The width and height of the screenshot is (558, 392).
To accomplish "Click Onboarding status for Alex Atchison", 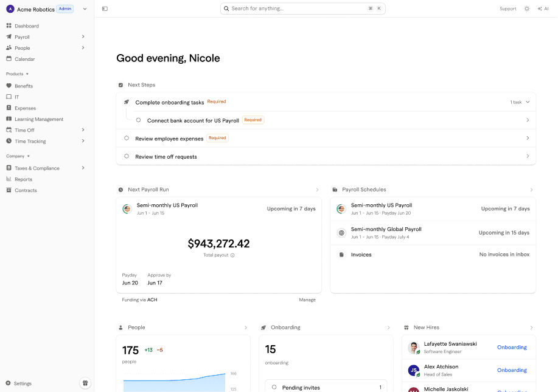I will (512, 370).
